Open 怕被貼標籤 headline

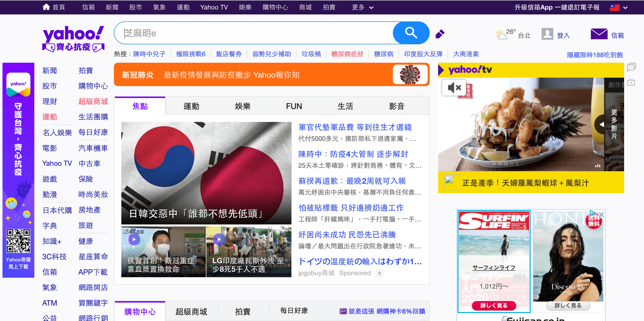pos(351,208)
